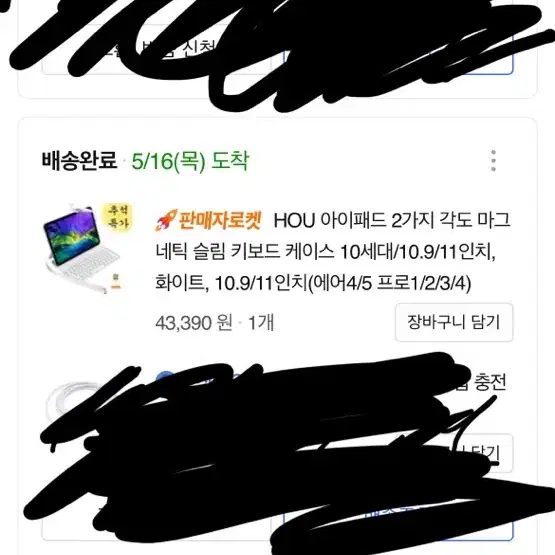This screenshot has width=555, height=555.
Task: Open the three-dot order options menu
Action: coord(493,161)
